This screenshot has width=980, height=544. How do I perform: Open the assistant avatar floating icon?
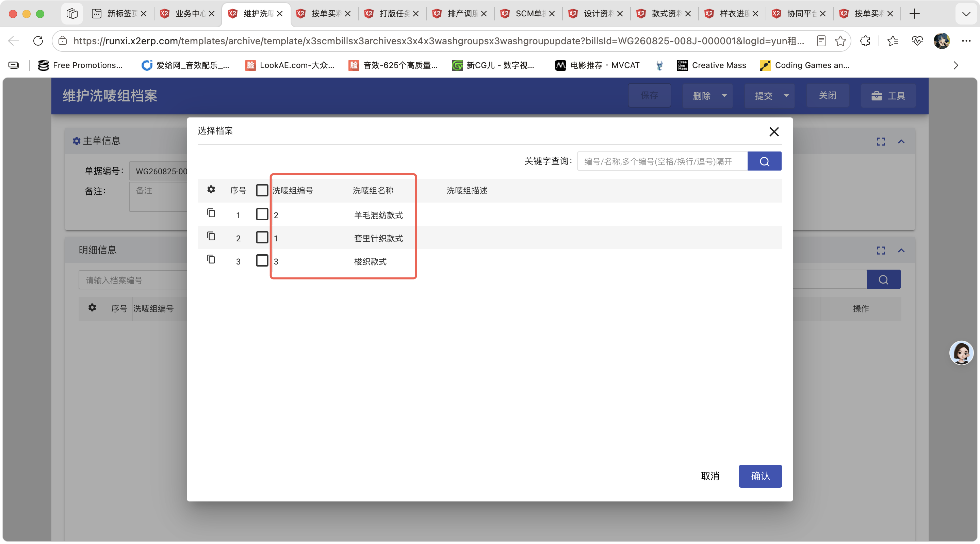coord(961,353)
